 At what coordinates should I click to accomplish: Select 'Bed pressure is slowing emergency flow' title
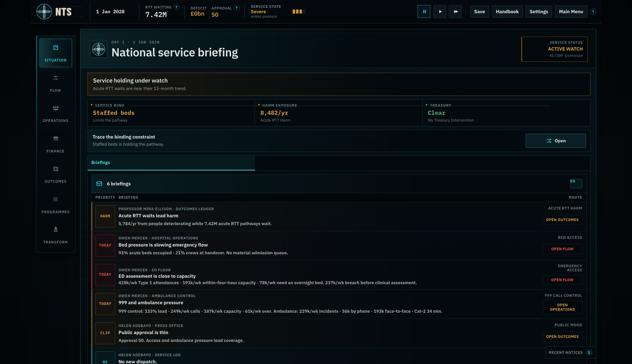(163, 245)
